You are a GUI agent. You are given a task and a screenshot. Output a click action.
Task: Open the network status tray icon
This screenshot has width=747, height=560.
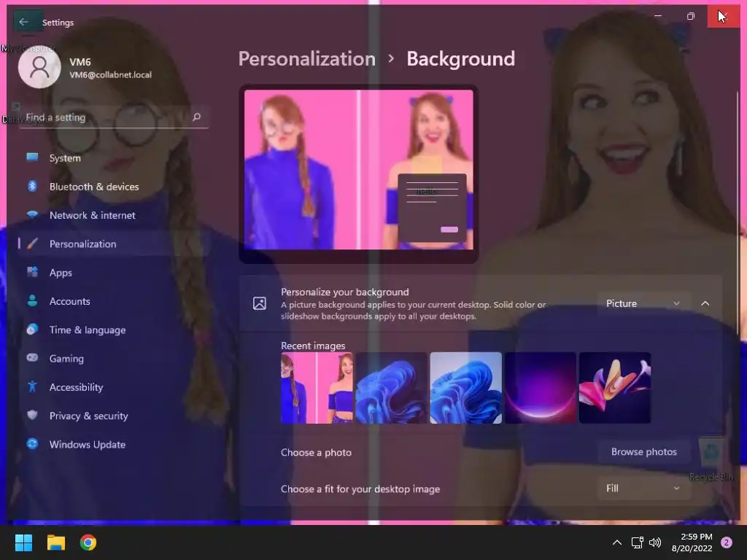pyautogui.click(x=637, y=542)
